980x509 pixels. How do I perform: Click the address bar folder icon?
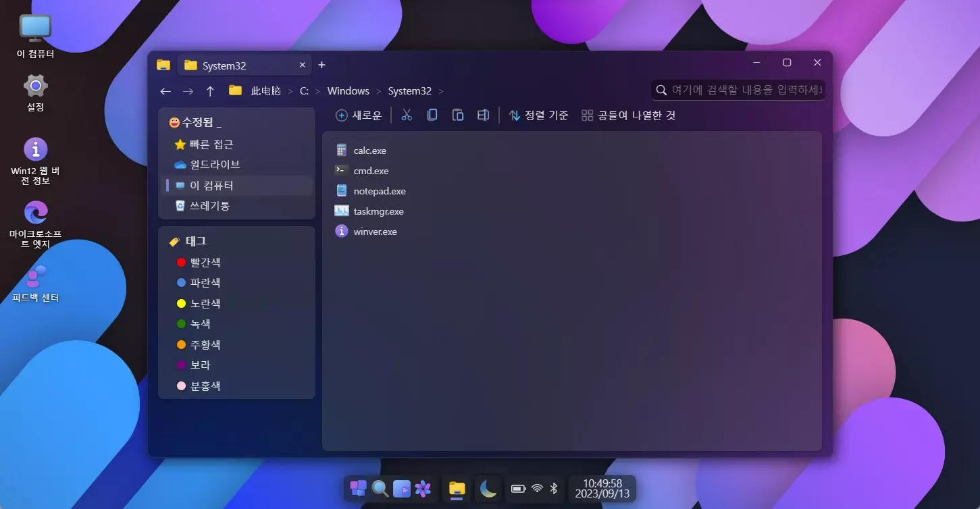(x=235, y=90)
